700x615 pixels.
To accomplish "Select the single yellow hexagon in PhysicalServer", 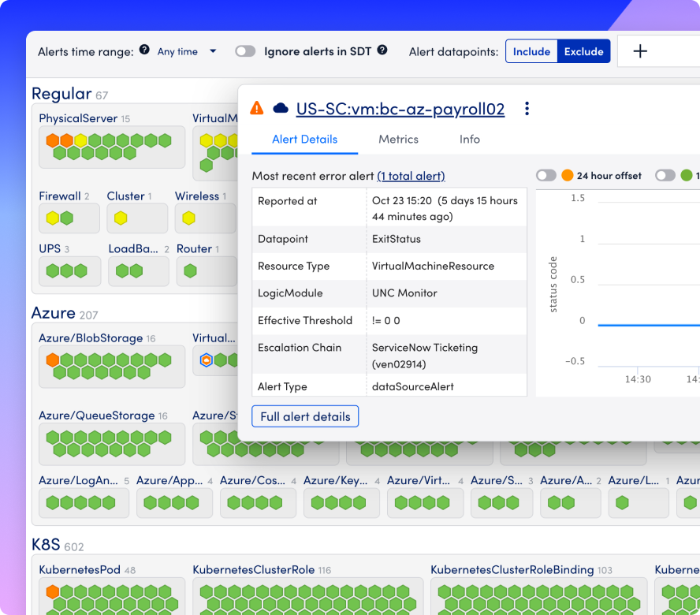I will coord(81,140).
